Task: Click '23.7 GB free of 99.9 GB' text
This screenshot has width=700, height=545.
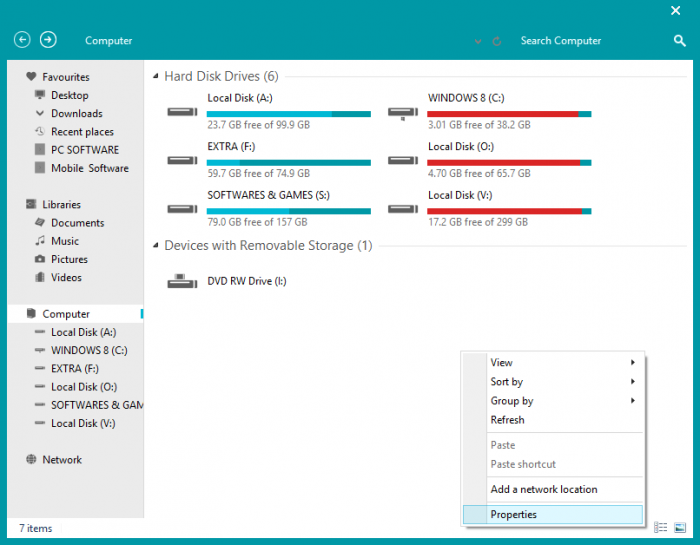Action: (258, 125)
